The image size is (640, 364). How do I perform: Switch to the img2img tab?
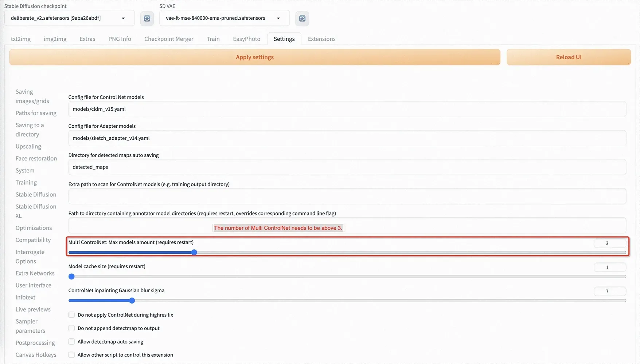(x=55, y=39)
